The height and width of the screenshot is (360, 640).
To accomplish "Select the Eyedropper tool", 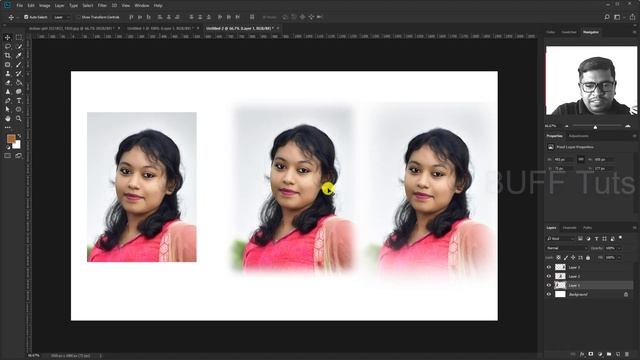I will [19, 55].
